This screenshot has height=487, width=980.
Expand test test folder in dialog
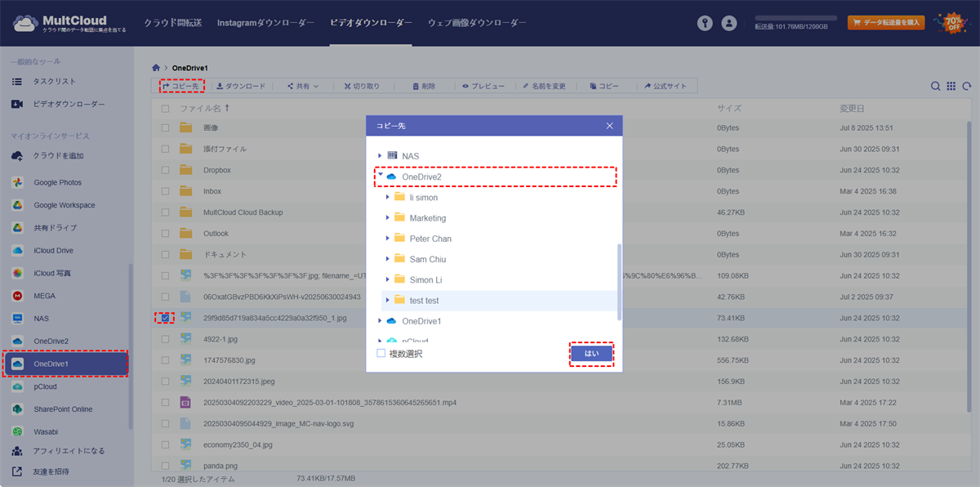click(388, 301)
